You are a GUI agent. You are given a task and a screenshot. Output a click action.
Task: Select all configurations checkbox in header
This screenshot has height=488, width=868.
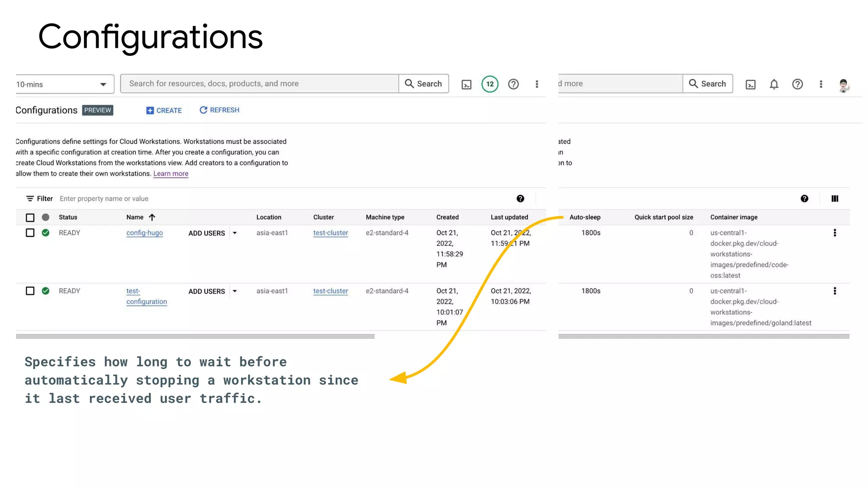coord(30,218)
